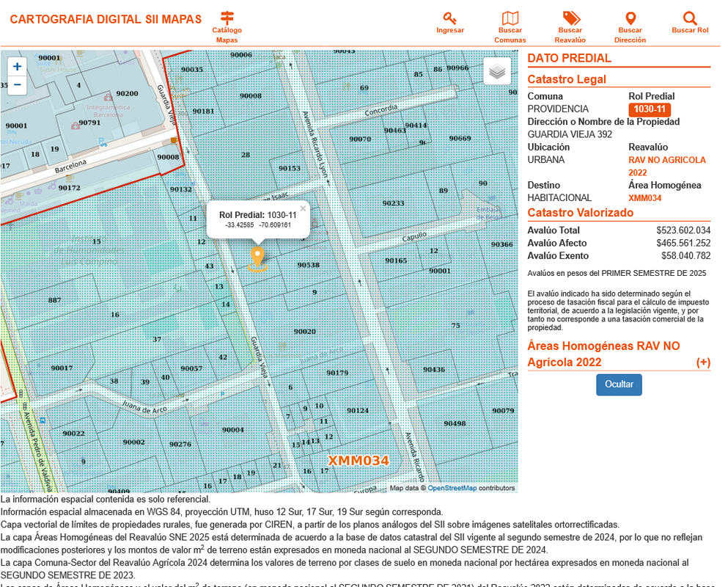Click parcel 90022 on the map
The width and height of the screenshot is (728, 587).
pyautogui.click(x=74, y=433)
